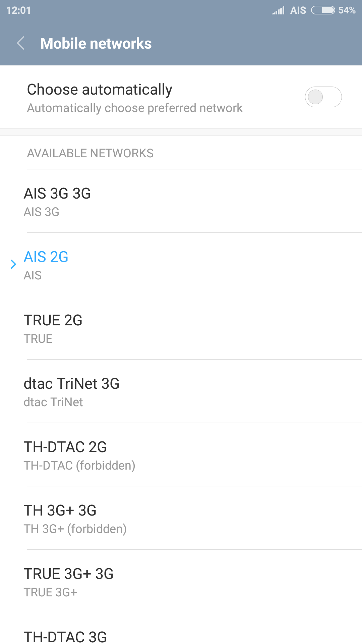The height and width of the screenshot is (644, 362).
Task: Select the AIS 2G network
Action: pyautogui.click(x=181, y=265)
